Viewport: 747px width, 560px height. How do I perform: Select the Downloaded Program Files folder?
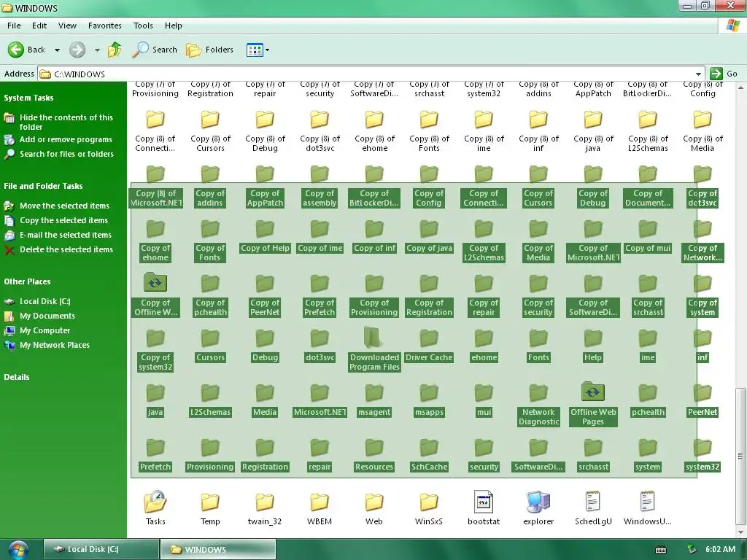pyautogui.click(x=374, y=349)
